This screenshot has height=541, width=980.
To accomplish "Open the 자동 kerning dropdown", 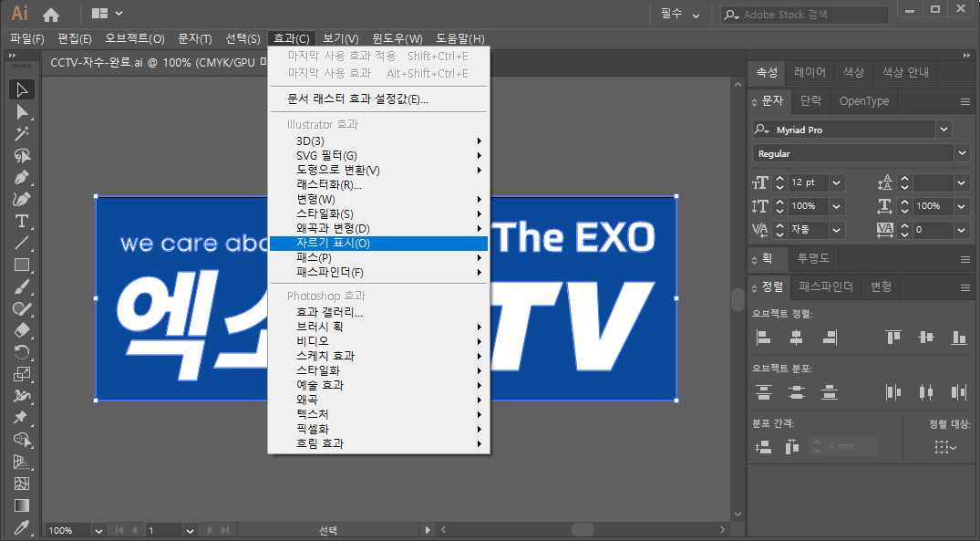I will point(836,230).
